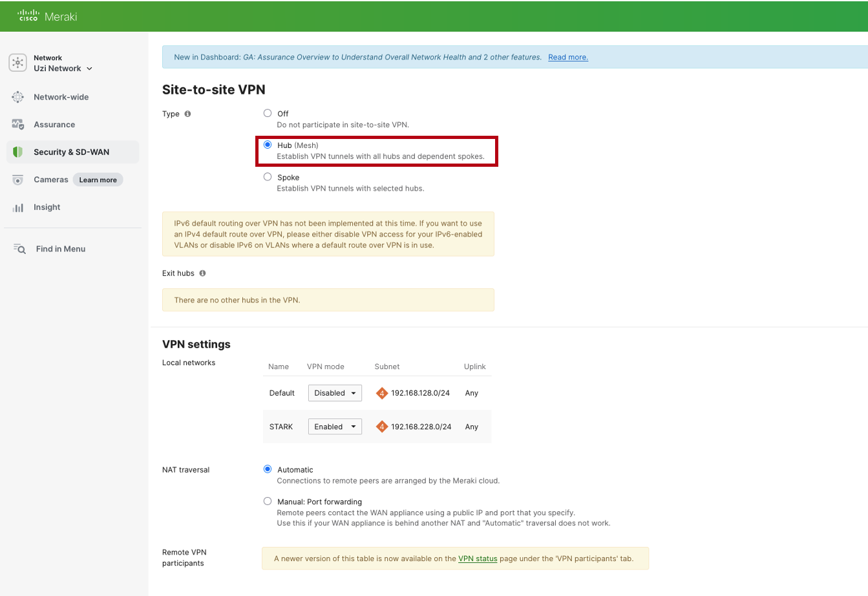The height and width of the screenshot is (596, 868).
Task: Choose Automatic NAT traversal
Action: 268,469
